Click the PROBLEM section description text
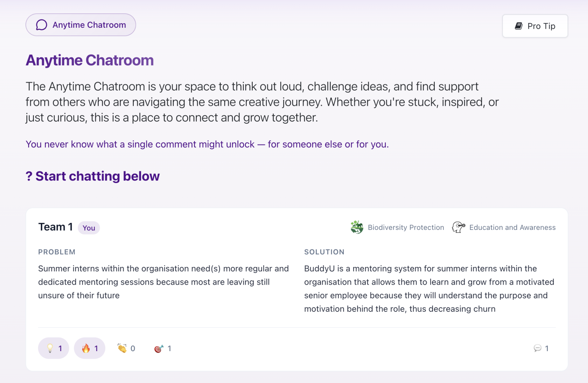This screenshot has width=588, height=383. [163, 282]
